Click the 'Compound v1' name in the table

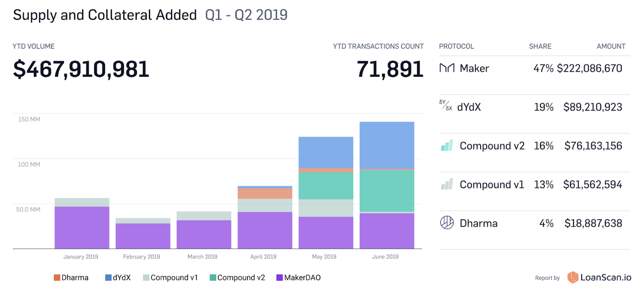click(492, 184)
